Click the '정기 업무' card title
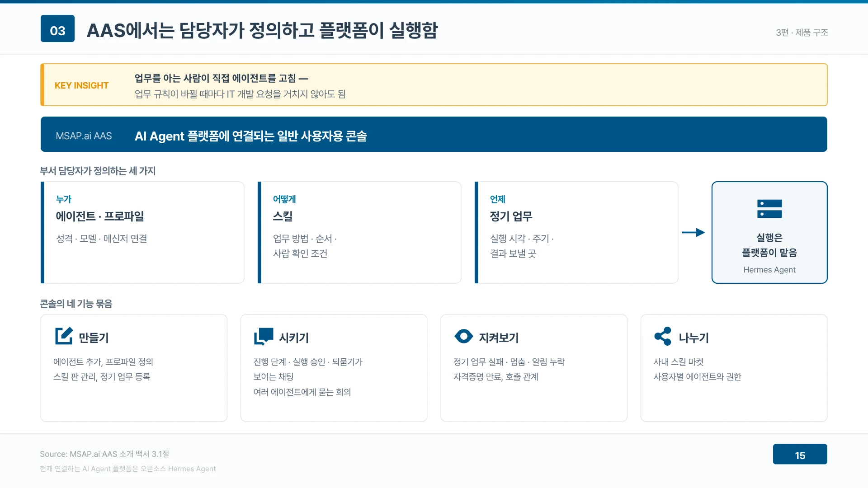The width and height of the screenshot is (868, 488). tap(511, 216)
